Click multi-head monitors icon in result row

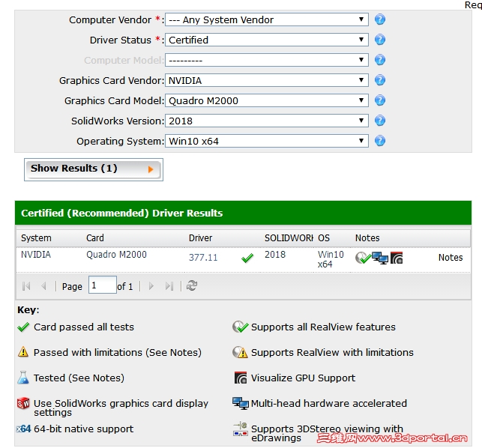(380, 258)
